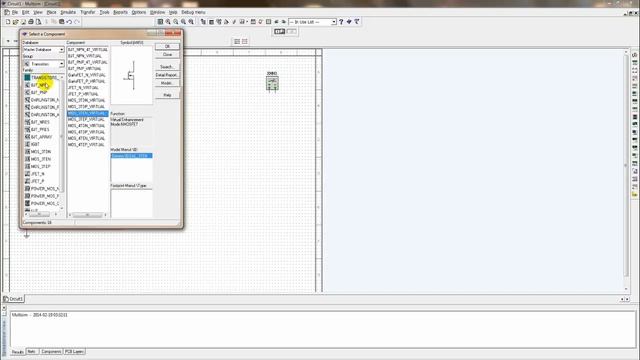Switch to the PCB Layers tab
This screenshot has height=360, width=640.
point(74,351)
